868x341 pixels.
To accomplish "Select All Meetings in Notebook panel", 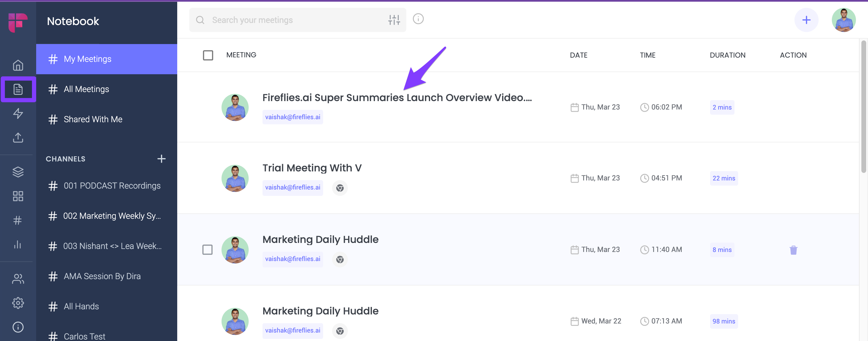I will (106, 89).
